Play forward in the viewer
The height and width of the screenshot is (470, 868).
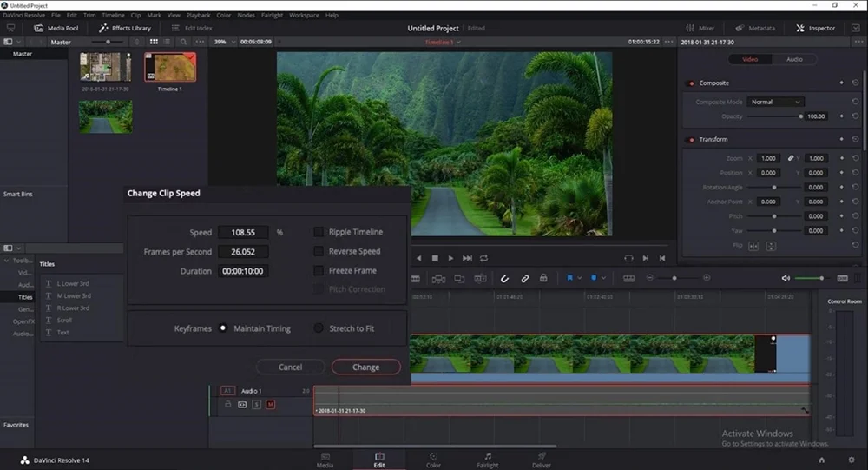pyautogui.click(x=450, y=258)
